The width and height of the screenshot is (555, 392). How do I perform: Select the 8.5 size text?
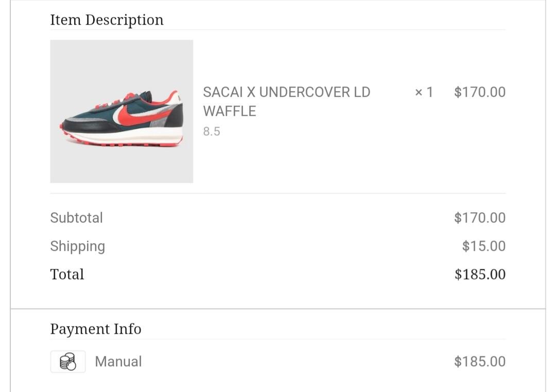212,131
